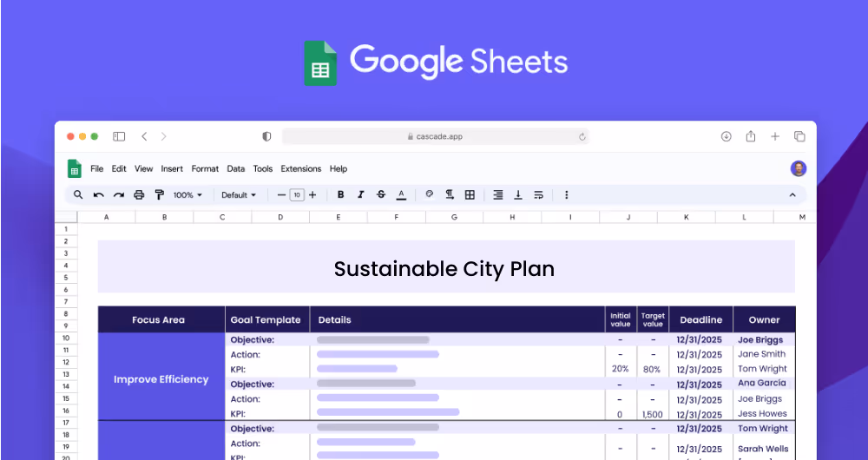Click the privacy shield icon
The image size is (868, 460).
266,136
